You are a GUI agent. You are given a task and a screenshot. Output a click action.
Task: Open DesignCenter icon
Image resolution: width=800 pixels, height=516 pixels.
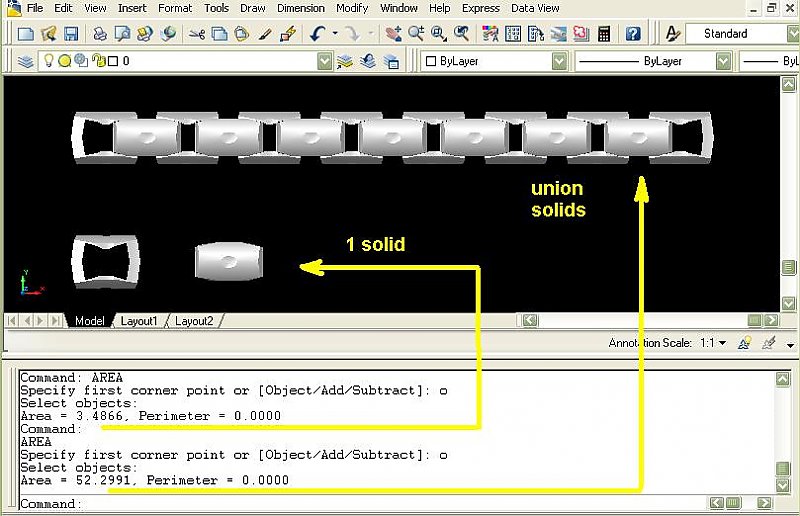click(513, 34)
